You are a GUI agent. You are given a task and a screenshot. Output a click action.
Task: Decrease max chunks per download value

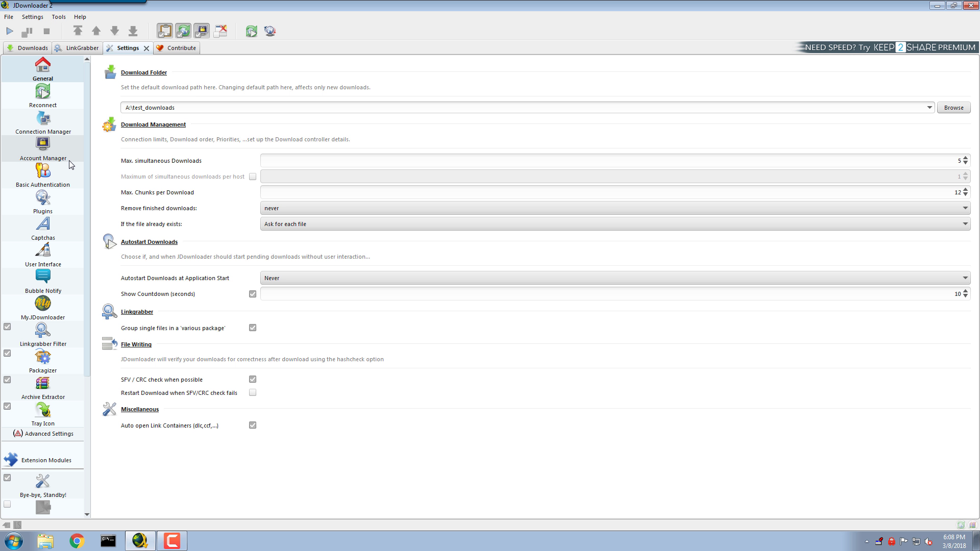tap(965, 195)
